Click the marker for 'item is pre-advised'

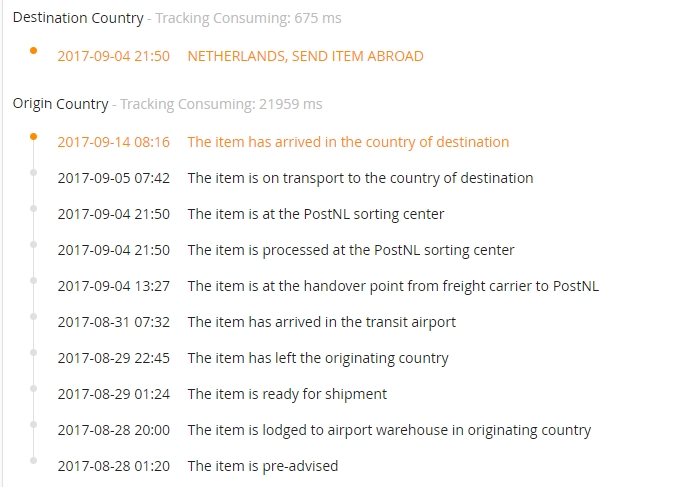pos(33,460)
